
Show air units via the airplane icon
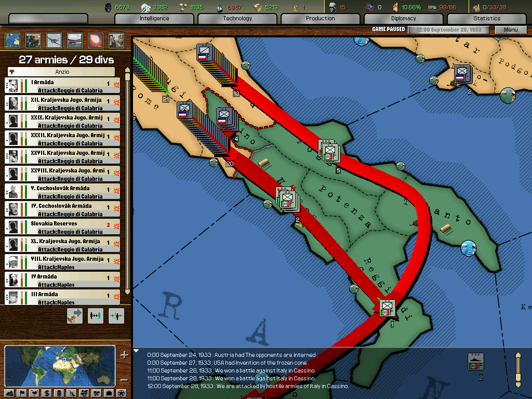[x=54, y=41]
